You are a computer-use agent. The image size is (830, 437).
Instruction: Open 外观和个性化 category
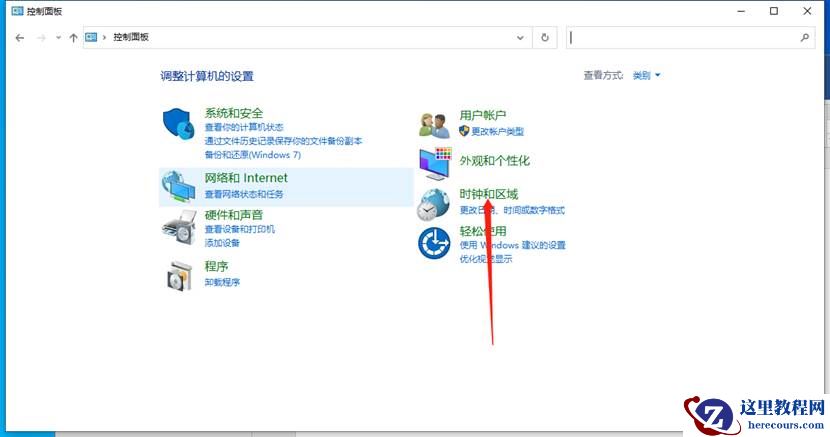click(x=494, y=160)
